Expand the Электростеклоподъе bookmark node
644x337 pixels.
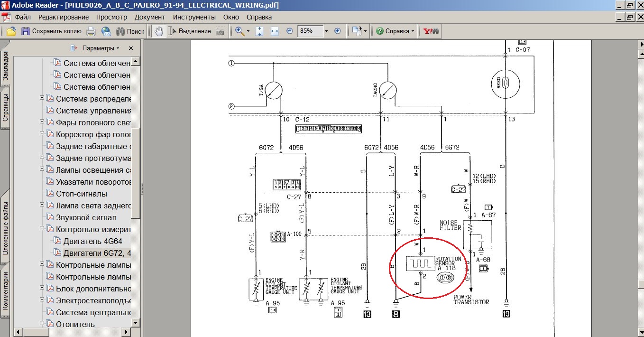pyautogui.click(x=42, y=300)
